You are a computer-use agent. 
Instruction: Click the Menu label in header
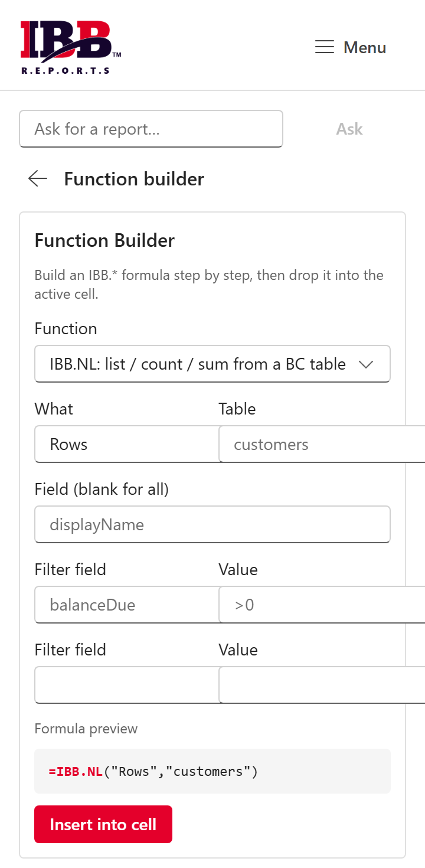click(x=365, y=47)
